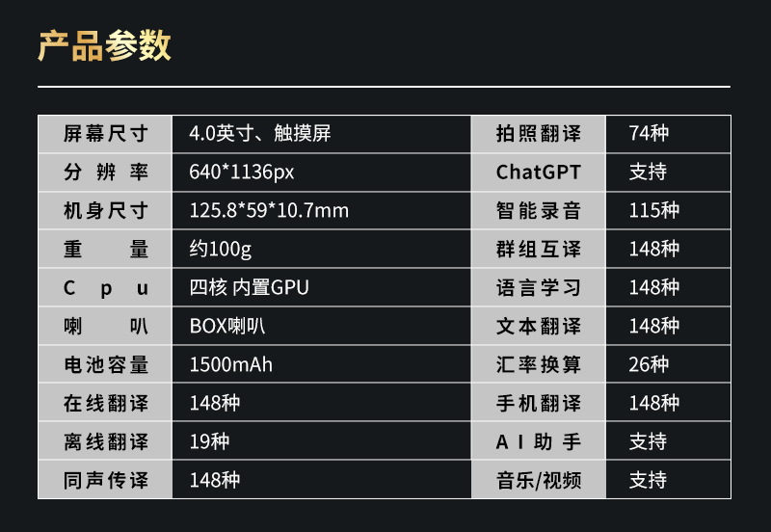
Task: Select the 四核 内置GPU value
Action: tap(250, 288)
